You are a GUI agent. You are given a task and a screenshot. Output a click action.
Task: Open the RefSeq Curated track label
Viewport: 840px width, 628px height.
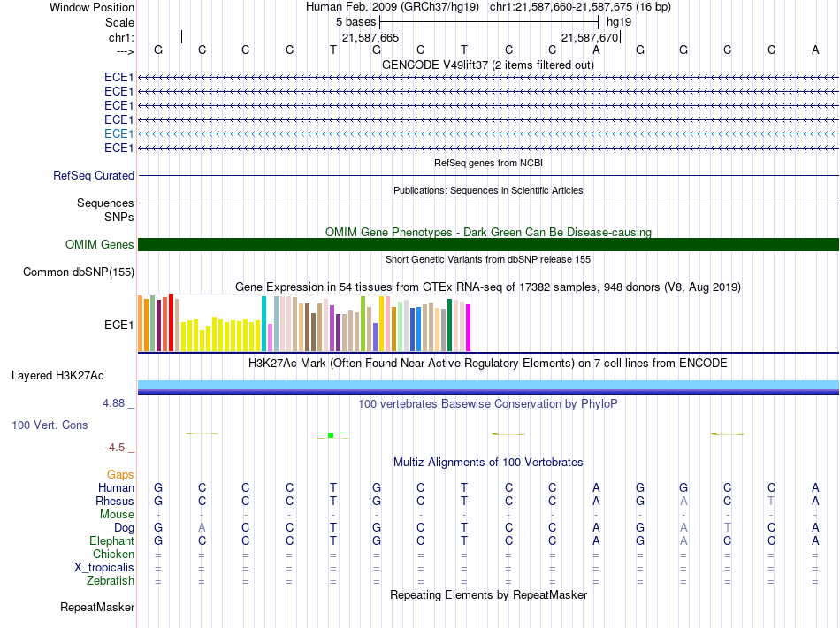(93, 176)
